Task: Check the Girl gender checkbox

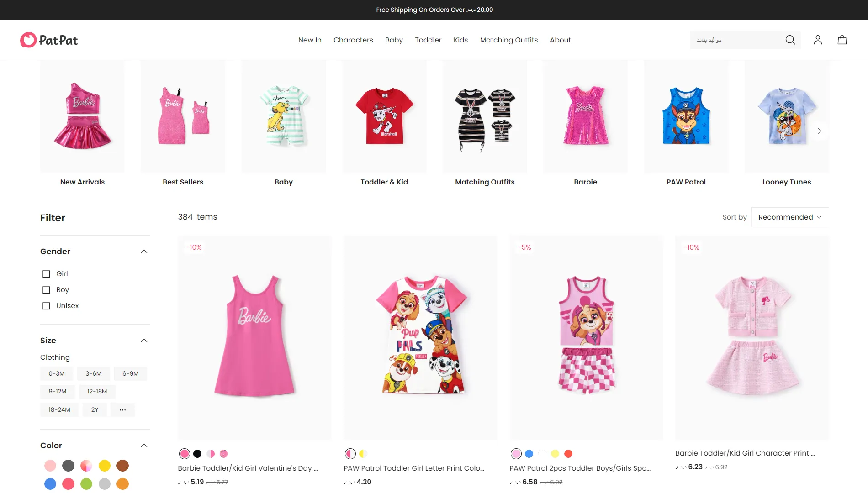Action: pyautogui.click(x=46, y=274)
